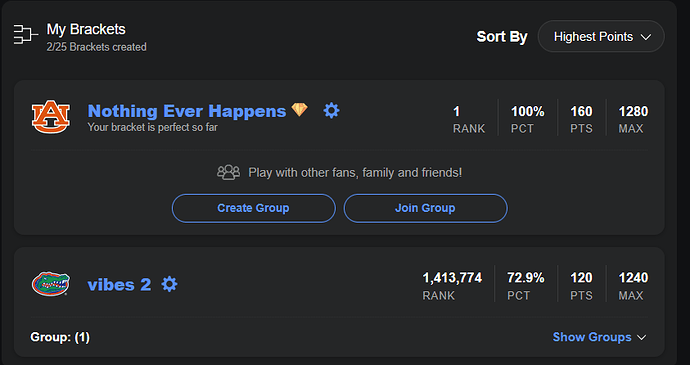
Task: Click the 1,413,774 RANK stat
Action: [452, 286]
